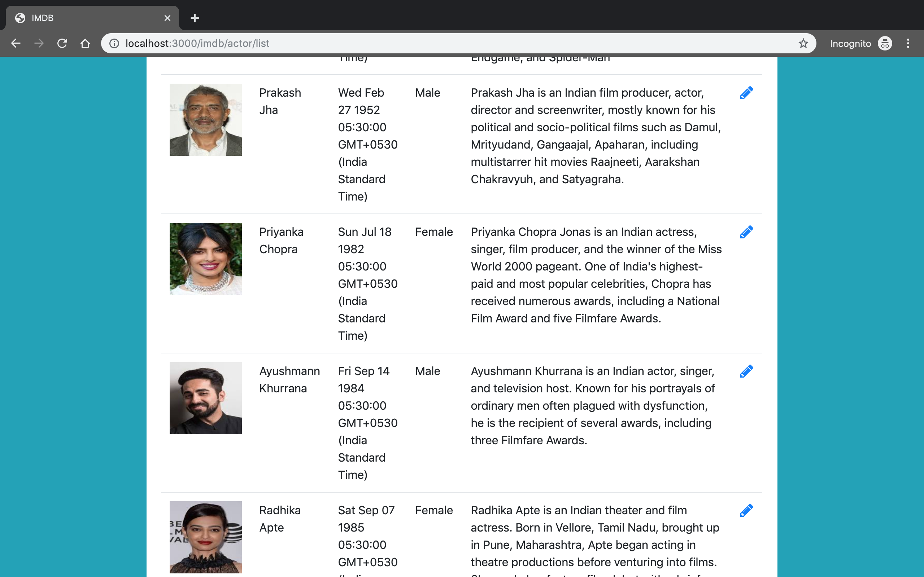Bookmark this page using the star icon

(x=803, y=43)
